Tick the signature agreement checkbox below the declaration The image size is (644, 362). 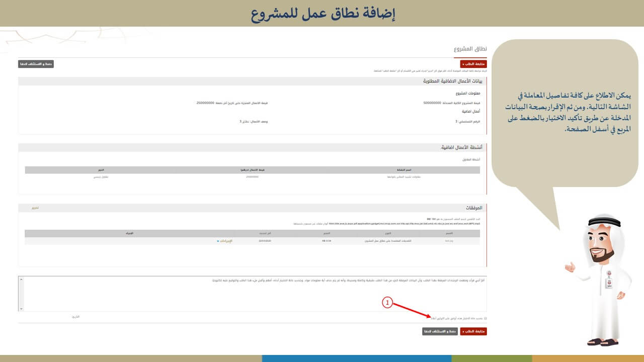point(485,318)
